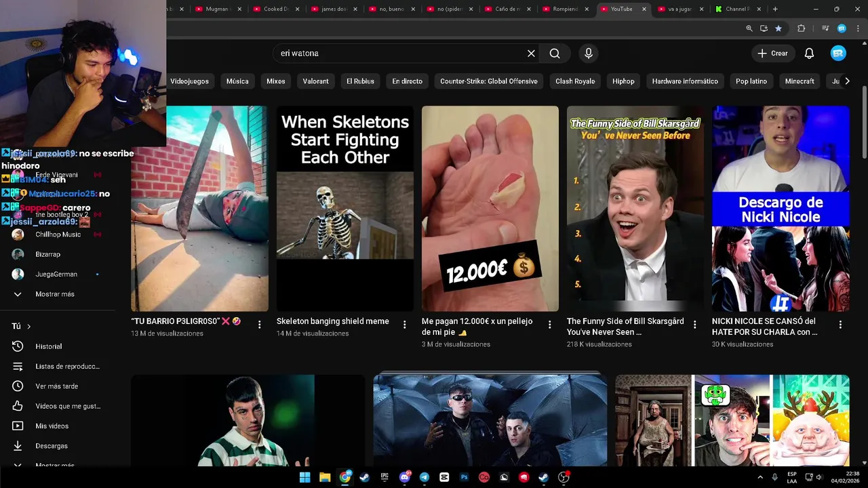Image resolution: width=868 pixels, height=488 pixels.
Task: Click the ESP LAA language indicator
Action: coord(792,477)
